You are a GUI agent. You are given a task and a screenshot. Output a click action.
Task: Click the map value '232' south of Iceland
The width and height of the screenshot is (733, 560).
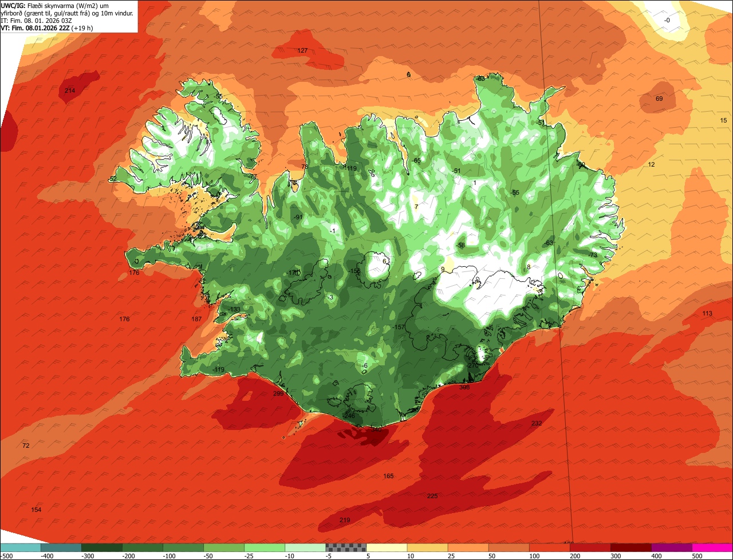point(537,423)
